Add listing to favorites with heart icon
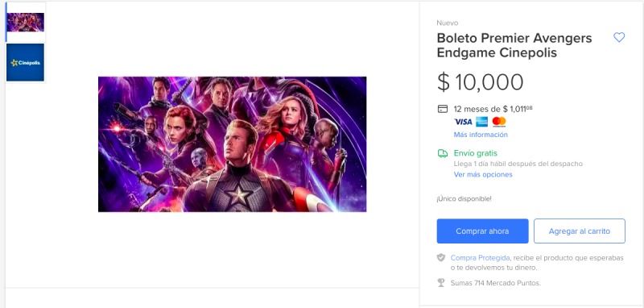The width and height of the screenshot is (644, 308). tap(618, 37)
